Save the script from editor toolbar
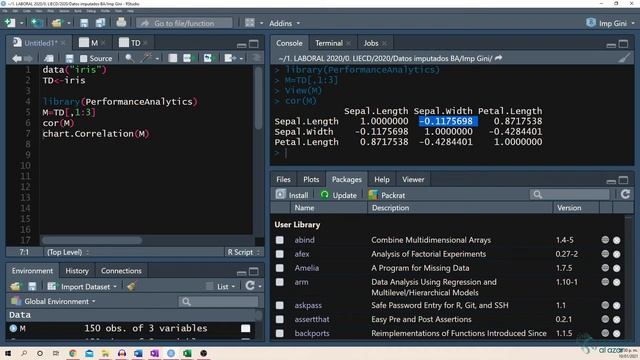640x360 pixels. pos(69,58)
